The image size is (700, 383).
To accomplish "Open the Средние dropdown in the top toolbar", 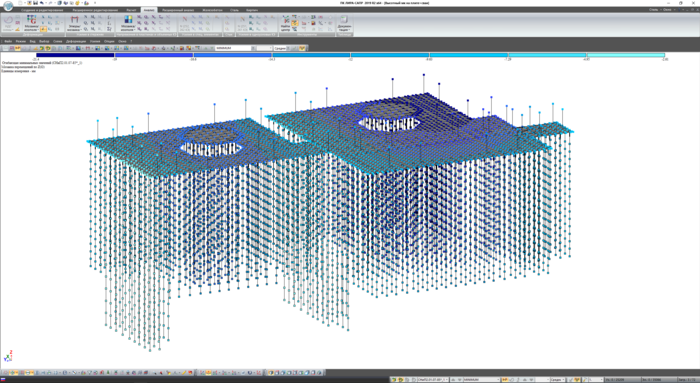I will point(282,48).
